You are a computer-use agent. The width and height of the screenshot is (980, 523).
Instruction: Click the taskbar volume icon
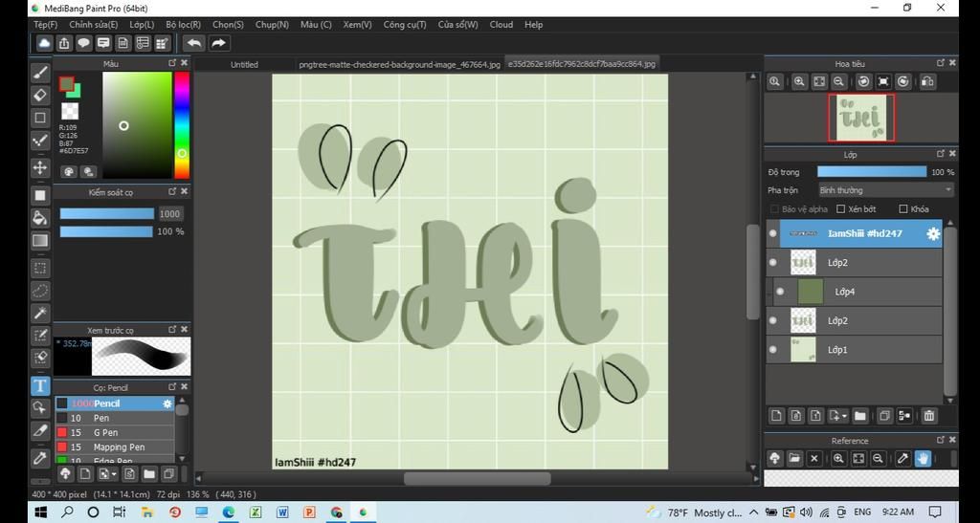806,512
